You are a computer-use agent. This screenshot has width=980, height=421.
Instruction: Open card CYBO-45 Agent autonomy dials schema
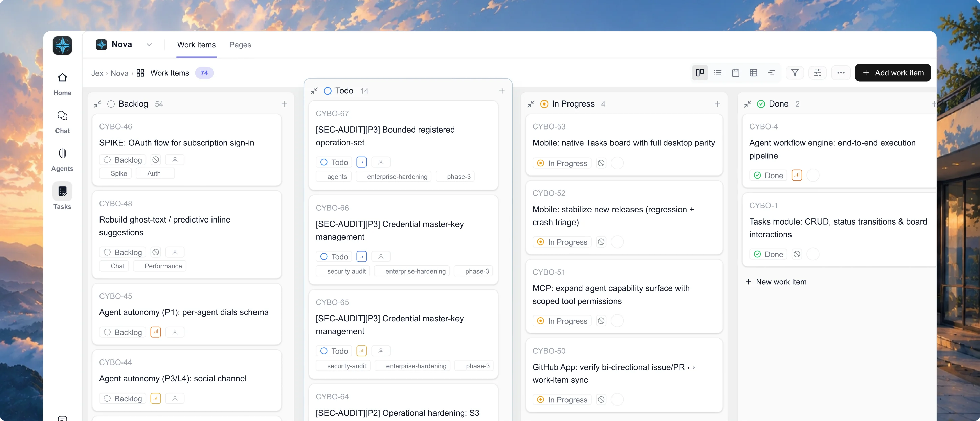point(186,314)
